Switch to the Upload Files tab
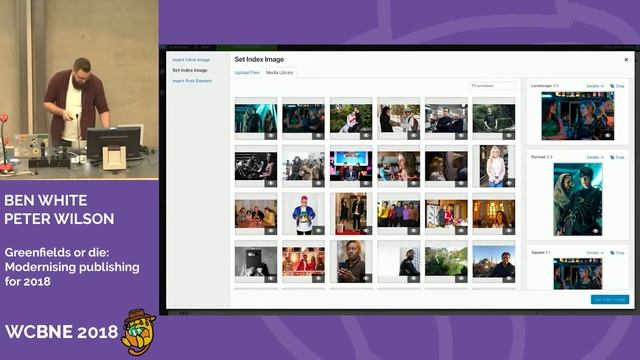Screen dimensions: 640x360 tap(247, 73)
